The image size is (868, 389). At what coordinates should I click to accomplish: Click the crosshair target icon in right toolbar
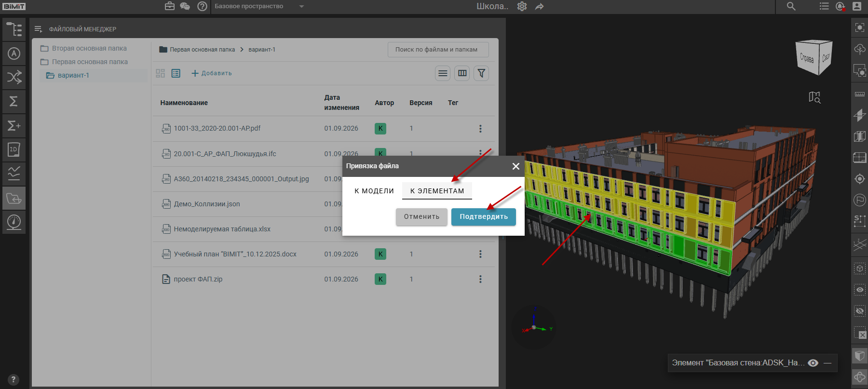tap(860, 179)
